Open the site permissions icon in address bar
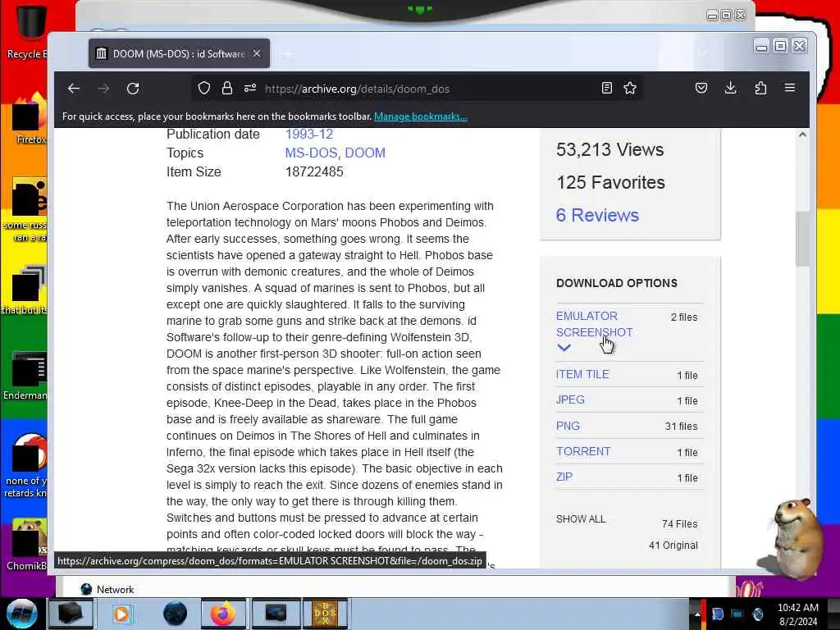Viewport: 840px width, 630px height. point(250,89)
